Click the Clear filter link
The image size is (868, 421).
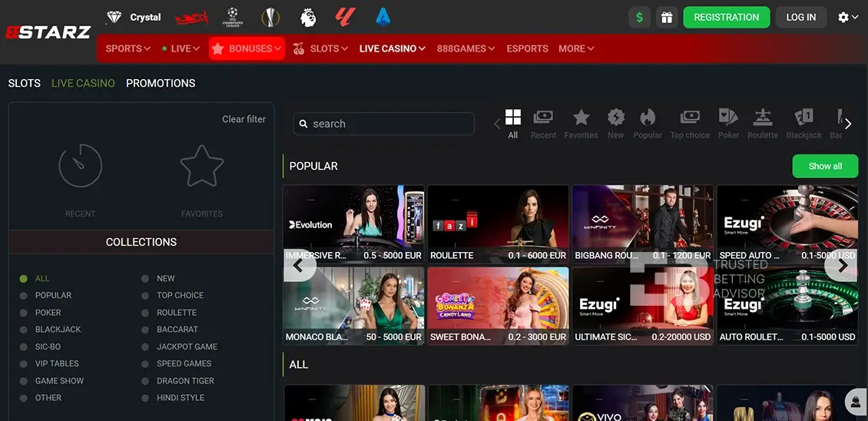244,119
